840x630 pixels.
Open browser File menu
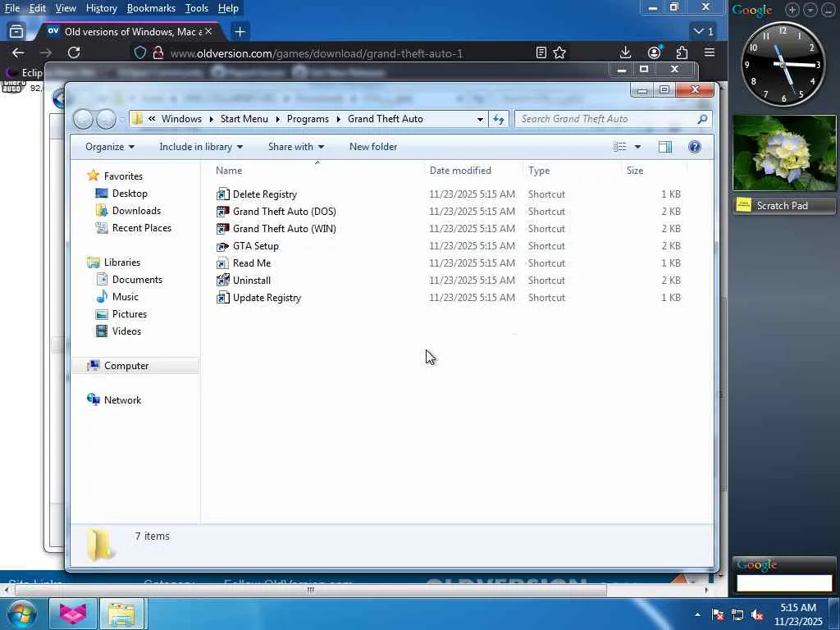tap(12, 8)
